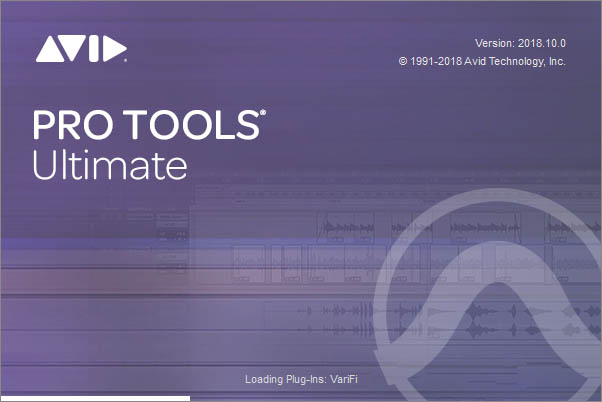Click the 'Ultimate' edition text

click(110, 165)
